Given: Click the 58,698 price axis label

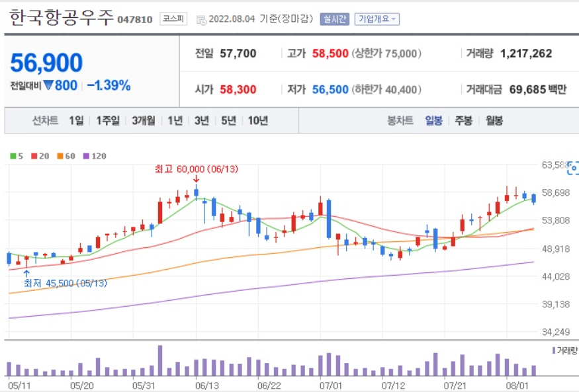Looking at the screenshot, I should click(x=556, y=192).
